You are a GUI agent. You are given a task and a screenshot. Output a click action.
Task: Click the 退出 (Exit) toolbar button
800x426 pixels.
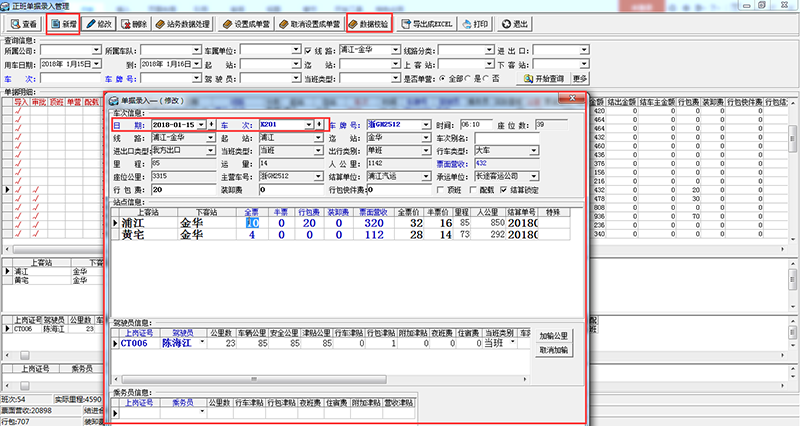[x=514, y=24]
